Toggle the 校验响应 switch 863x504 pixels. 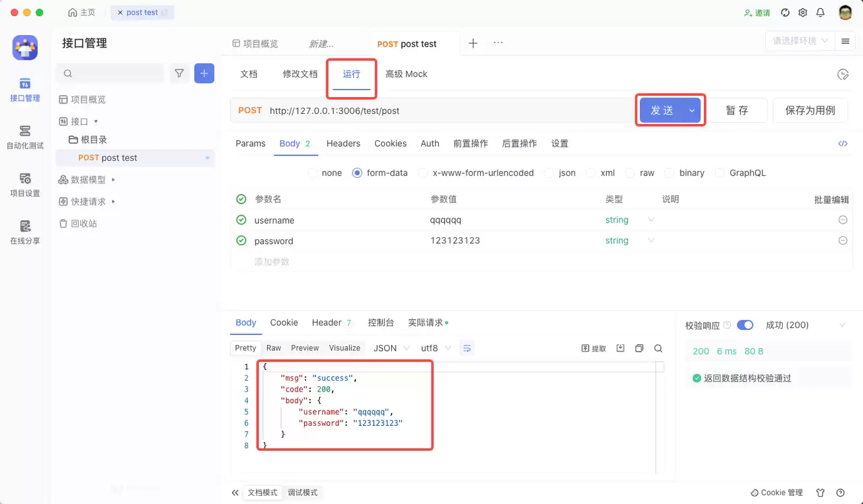tap(745, 325)
